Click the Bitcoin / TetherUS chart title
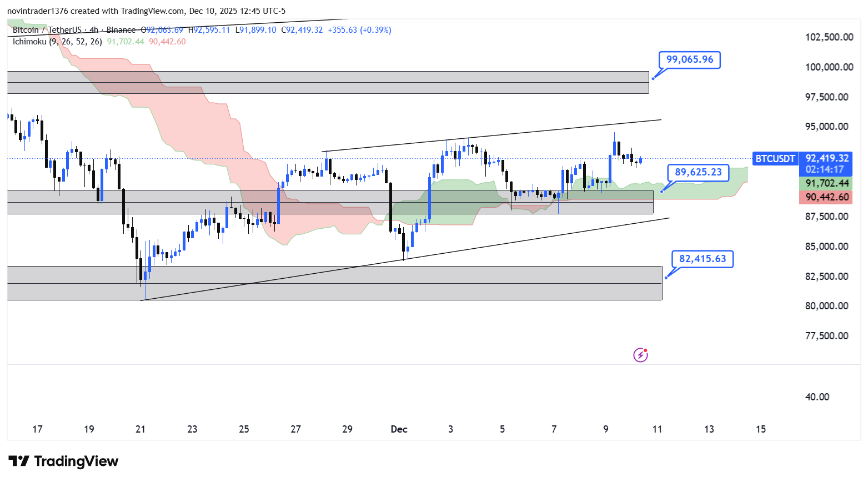Screen dimensions: 868x482 [x=47, y=30]
